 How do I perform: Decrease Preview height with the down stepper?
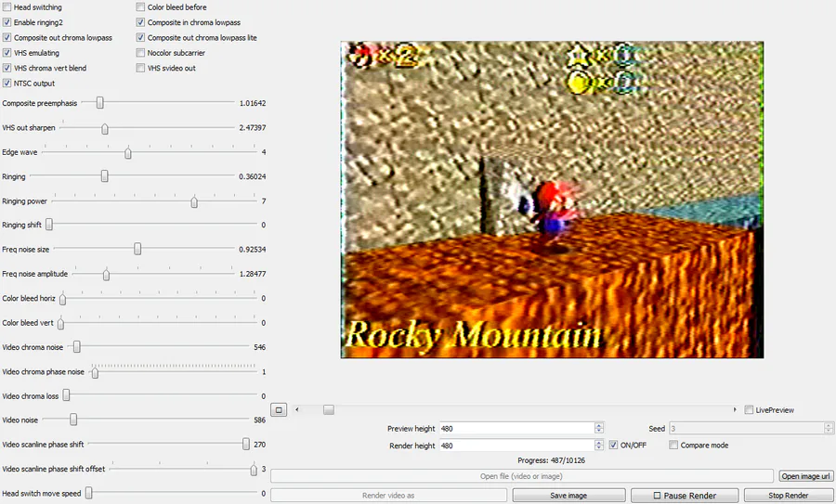(x=599, y=431)
